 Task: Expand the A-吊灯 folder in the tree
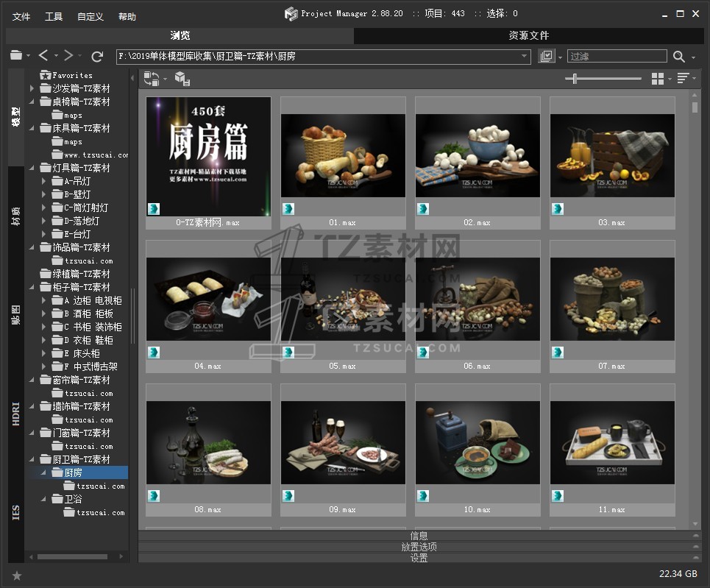[44, 181]
